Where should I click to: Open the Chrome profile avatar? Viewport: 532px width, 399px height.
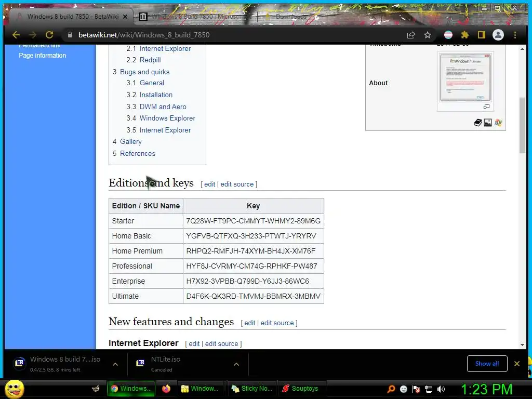(498, 35)
